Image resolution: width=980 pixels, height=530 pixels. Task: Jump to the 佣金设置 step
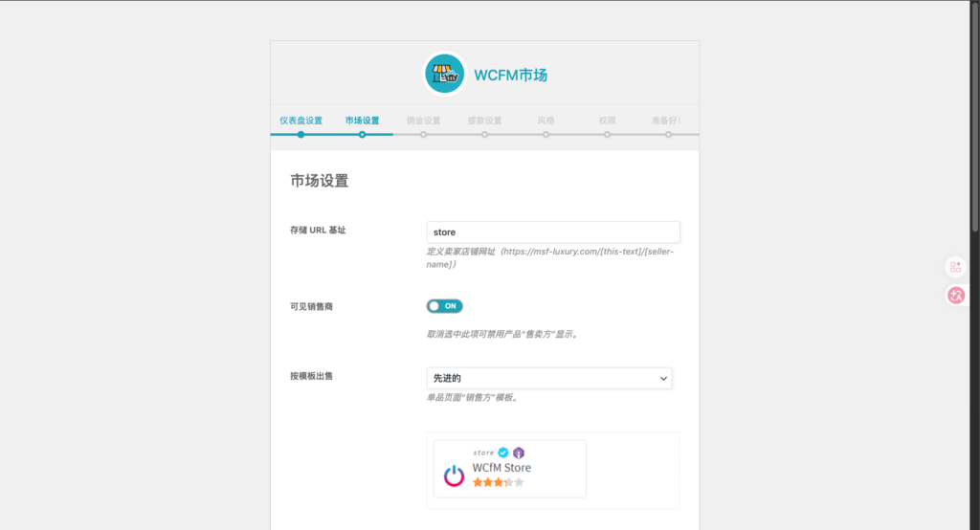(423, 121)
